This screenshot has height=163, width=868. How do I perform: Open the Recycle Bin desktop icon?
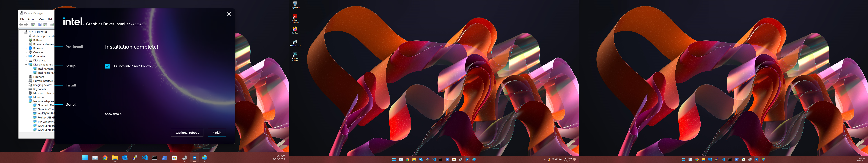pos(295,5)
